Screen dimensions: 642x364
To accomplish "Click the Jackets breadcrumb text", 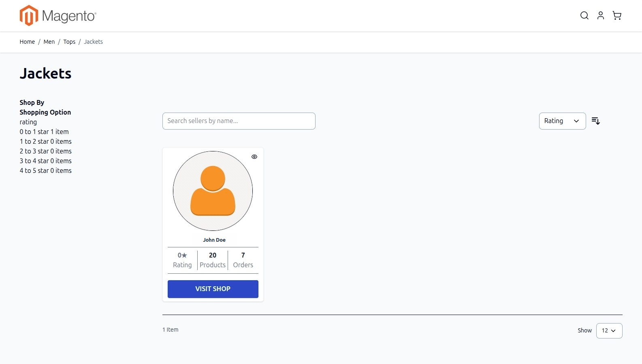I will pos(93,42).
